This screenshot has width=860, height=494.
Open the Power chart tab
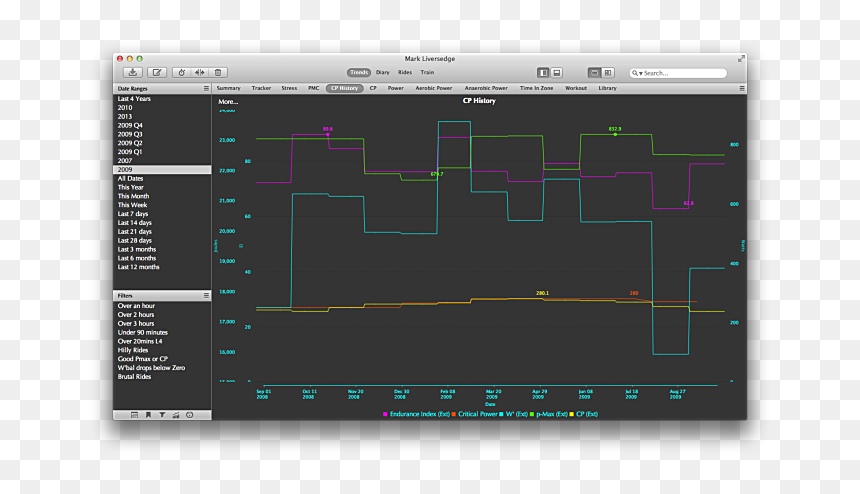pyautogui.click(x=395, y=88)
